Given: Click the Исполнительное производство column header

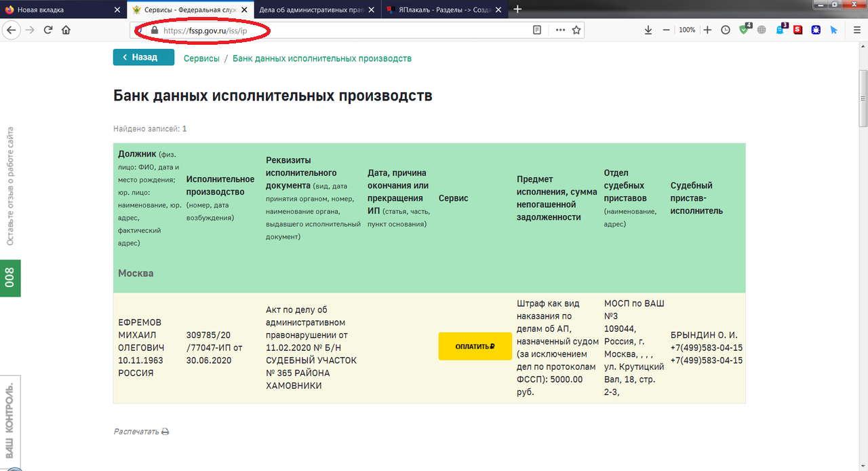Looking at the screenshot, I should click(220, 198).
